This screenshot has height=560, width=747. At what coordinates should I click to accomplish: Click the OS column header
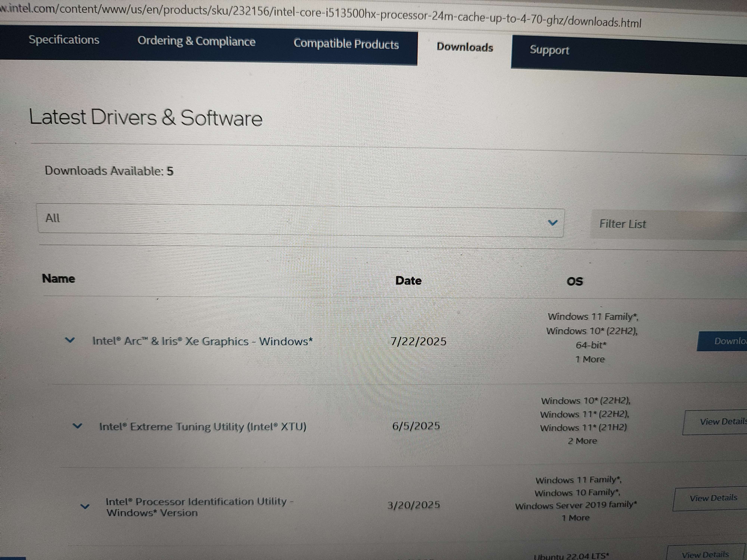(x=574, y=281)
